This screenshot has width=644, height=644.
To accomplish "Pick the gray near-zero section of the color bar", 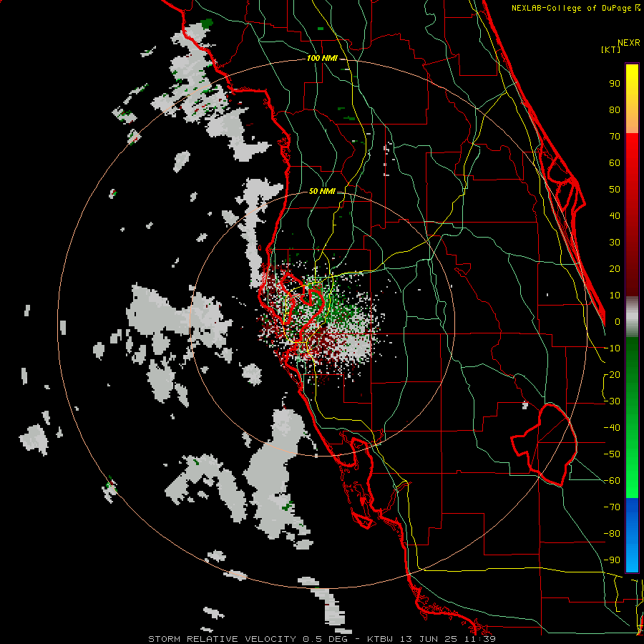I will [632, 317].
